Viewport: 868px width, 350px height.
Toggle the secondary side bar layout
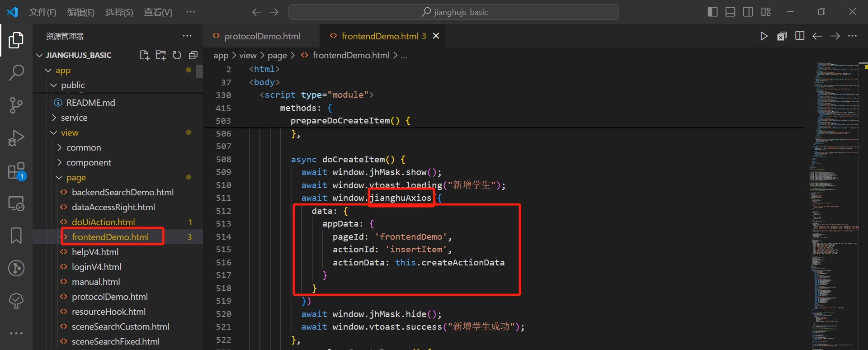pos(748,12)
